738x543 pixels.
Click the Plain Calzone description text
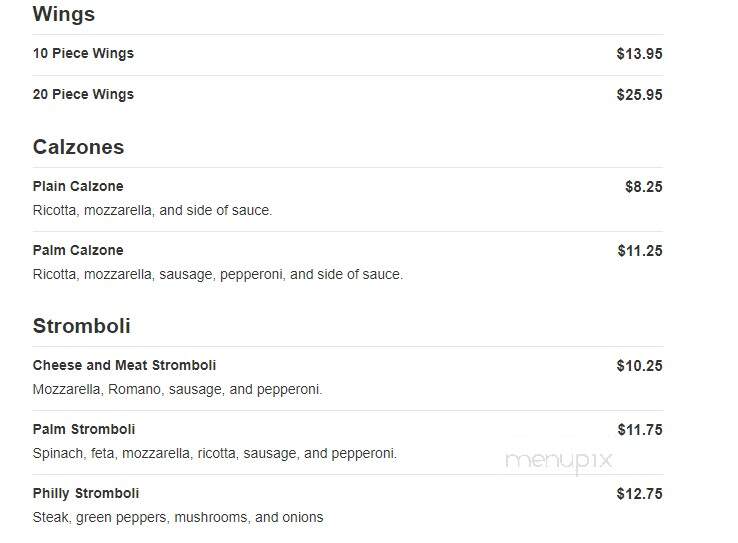point(152,210)
